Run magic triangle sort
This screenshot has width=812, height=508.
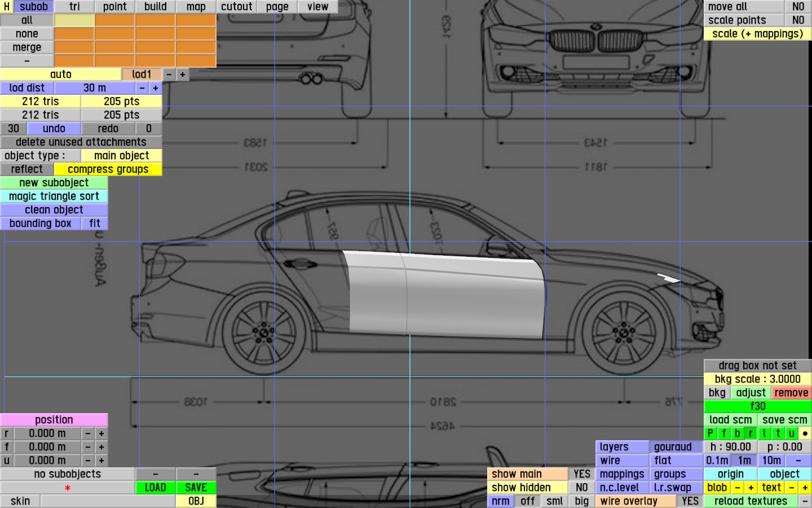pos(54,196)
